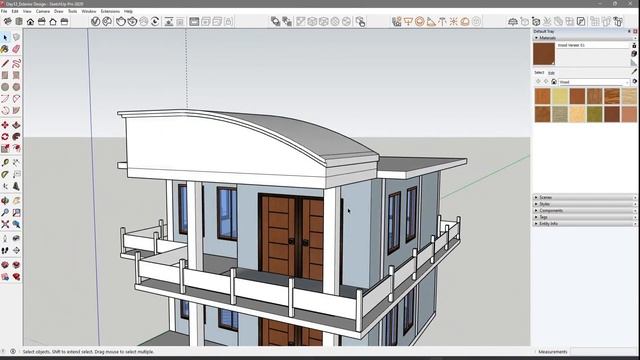Viewport: 640px width, 360px height.
Task: Activate the Orbit tool
Action: point(5,201)
